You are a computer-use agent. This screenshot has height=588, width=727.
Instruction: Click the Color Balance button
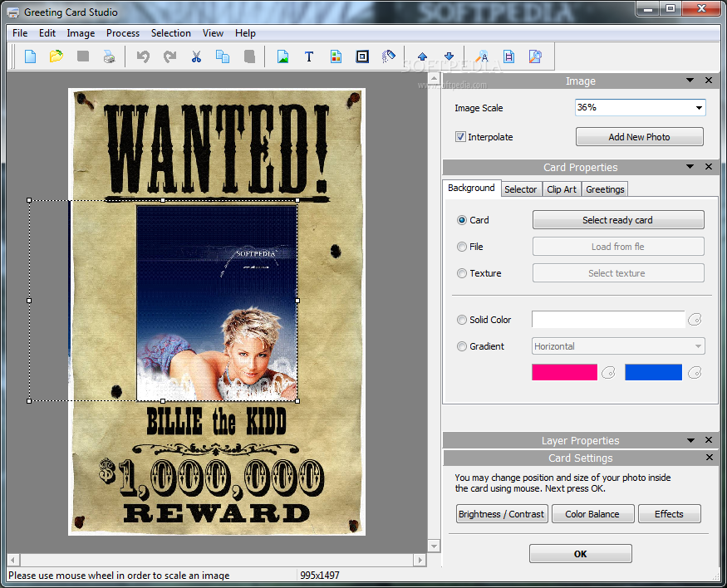tap(592, 514)
